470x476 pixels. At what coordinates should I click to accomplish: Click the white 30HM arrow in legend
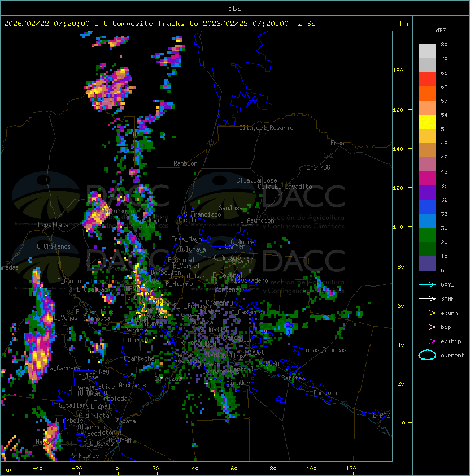tap(427, 298)
